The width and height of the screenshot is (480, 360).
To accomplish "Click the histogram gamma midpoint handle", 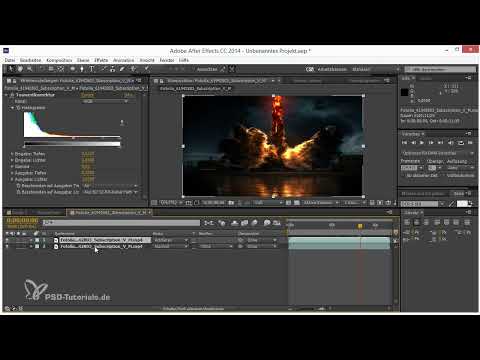I will [x=74, y=137].
